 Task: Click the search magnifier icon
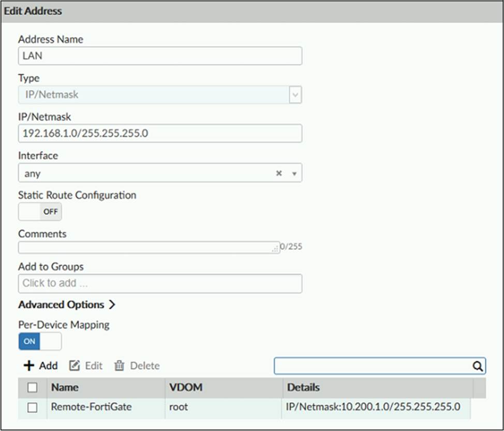pos(478,366)
